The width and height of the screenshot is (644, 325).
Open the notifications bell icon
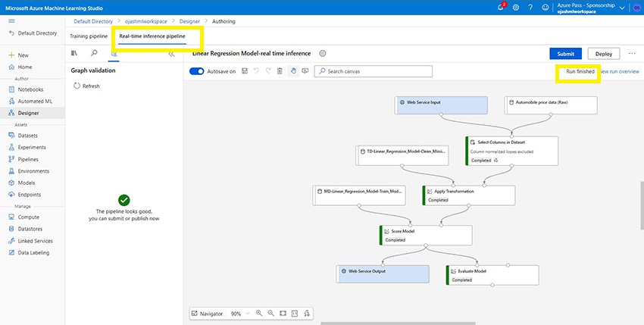tap(501, 7)
